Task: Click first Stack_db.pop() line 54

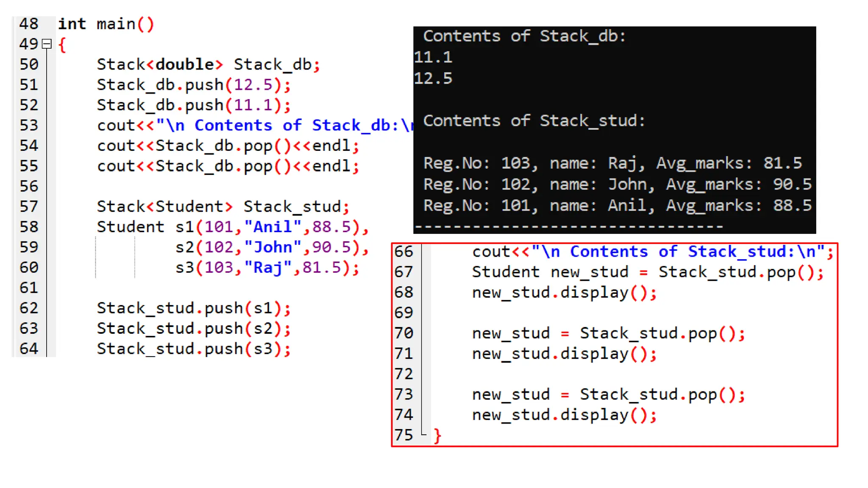Action: pyautogui.click(x=228, y=146)
